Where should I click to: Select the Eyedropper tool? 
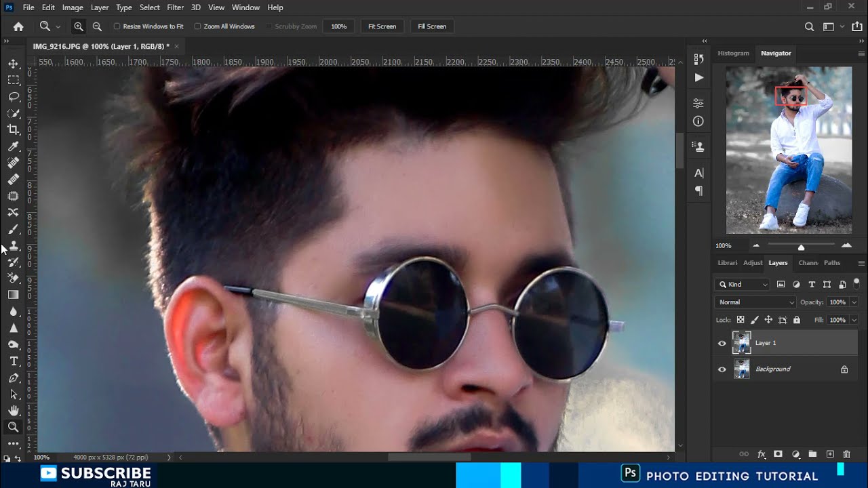[13, 146]
